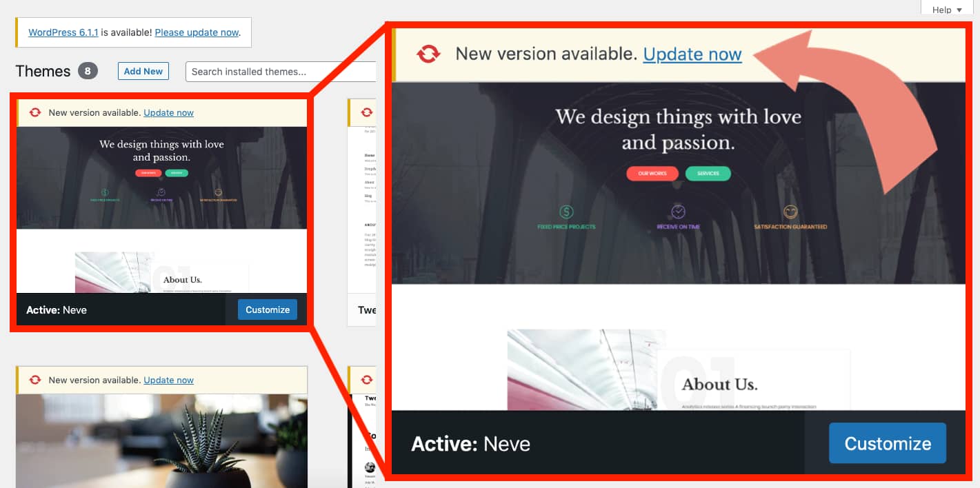Click 'Update now' on the small Neve card
This screenshot has height=488, width=980.
coord(168,112)
